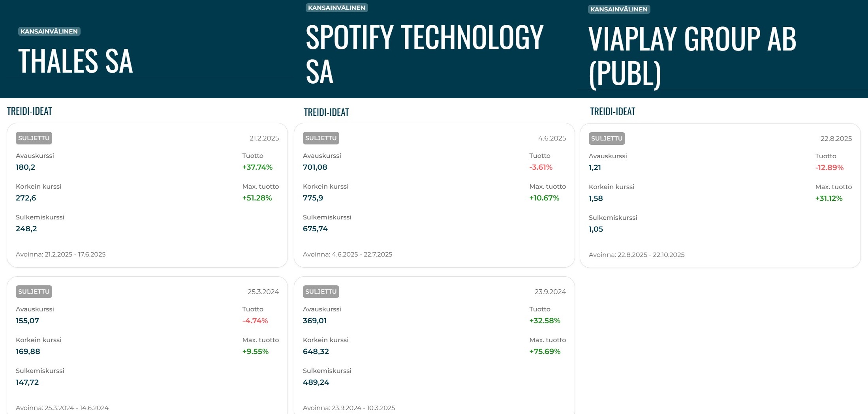
Task: Click the -12.89% Tuotto value on Viaplay card
Action: [x=829, y=167]
